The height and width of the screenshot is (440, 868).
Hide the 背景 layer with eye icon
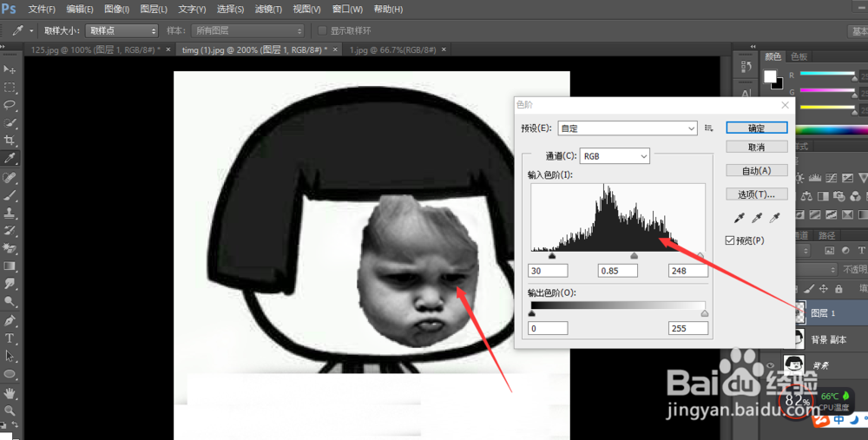pyautogui.click(x=771, y=365)
